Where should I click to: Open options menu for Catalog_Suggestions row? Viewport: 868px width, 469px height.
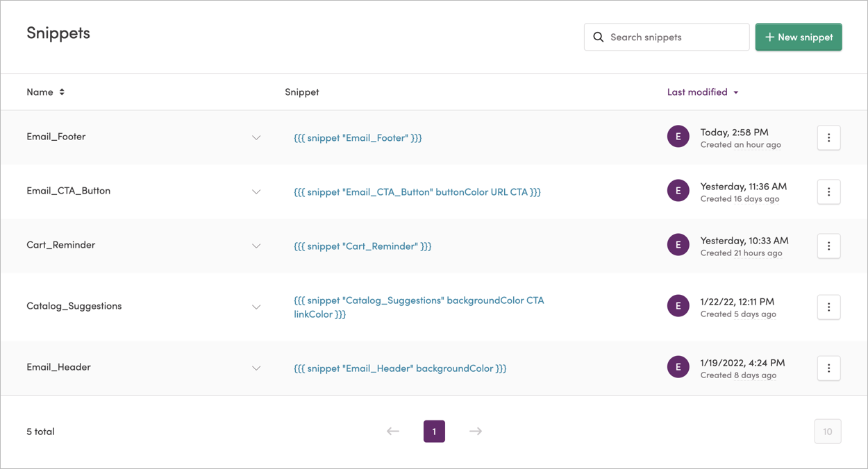[x=828, y=307]
